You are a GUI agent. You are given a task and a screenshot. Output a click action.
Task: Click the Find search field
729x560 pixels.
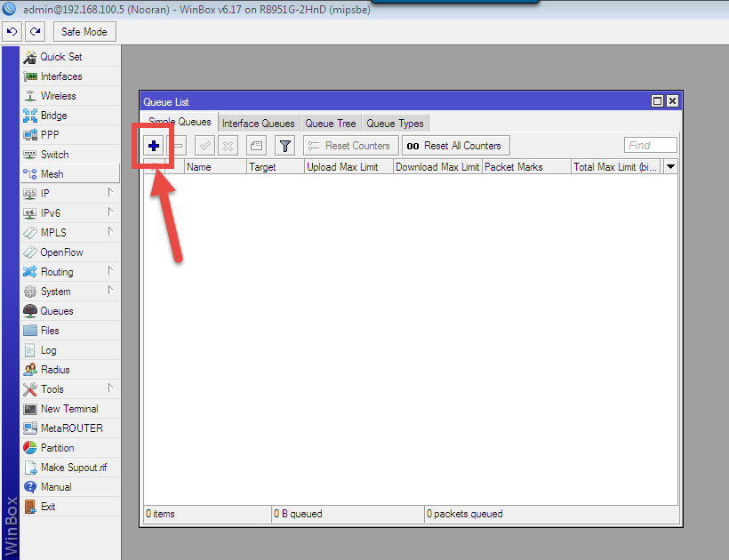[x=651, y=146]
